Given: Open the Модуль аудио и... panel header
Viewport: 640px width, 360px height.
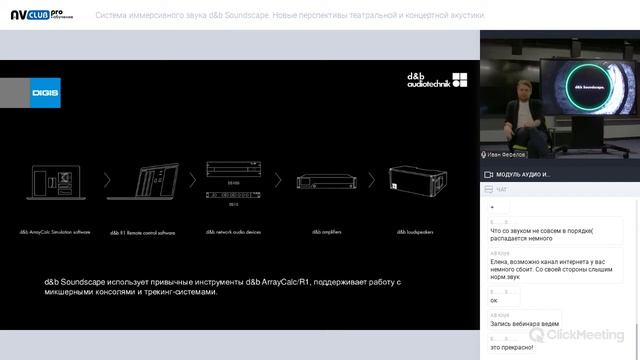Looking at the screenshot, I should pos(560,174).
